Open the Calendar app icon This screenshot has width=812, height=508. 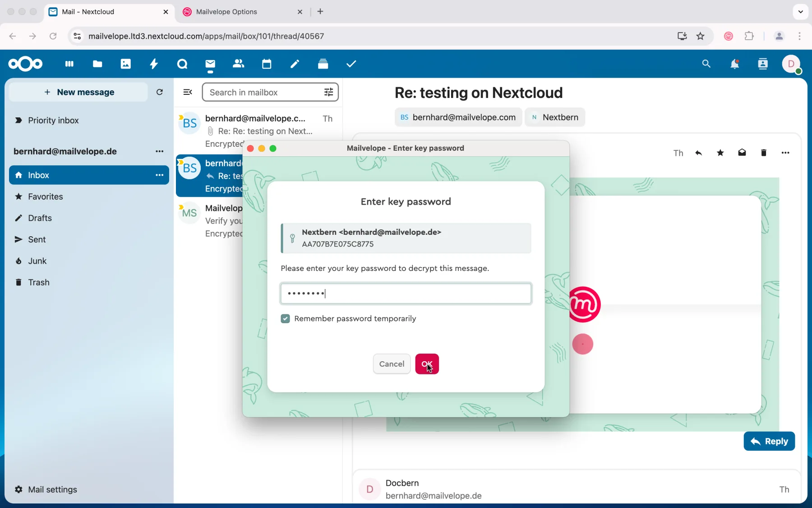pyautogui.click(x=267, y=64)
